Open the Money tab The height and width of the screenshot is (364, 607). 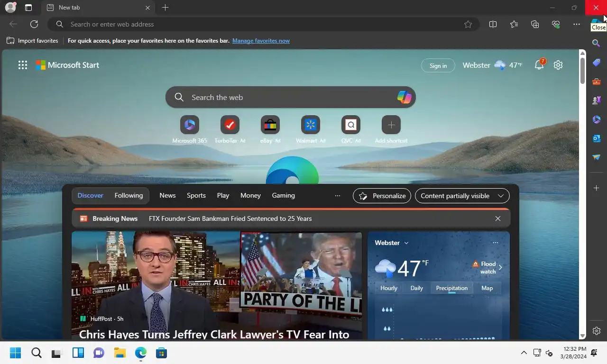(x=250, y=196)
